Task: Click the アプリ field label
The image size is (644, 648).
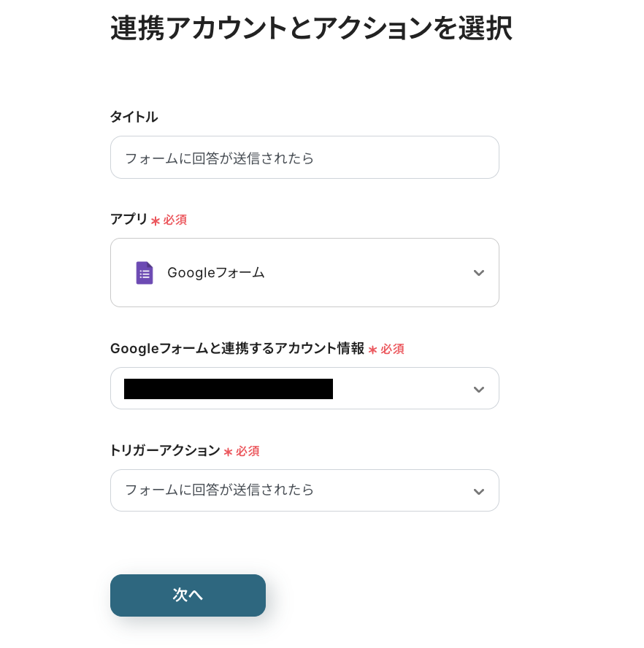Action: point(129,220)
